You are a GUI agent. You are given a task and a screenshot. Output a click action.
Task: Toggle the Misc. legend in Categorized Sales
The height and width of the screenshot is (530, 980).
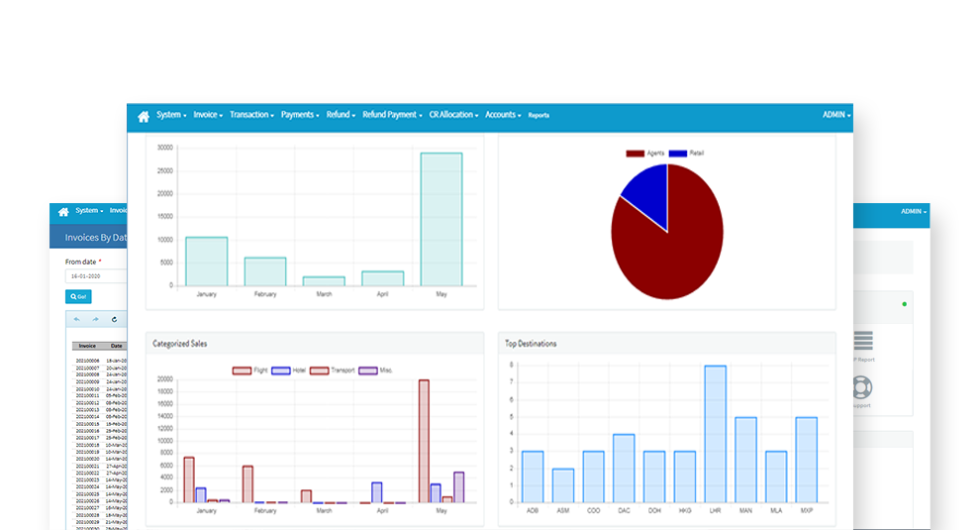(x=375, y=371)
